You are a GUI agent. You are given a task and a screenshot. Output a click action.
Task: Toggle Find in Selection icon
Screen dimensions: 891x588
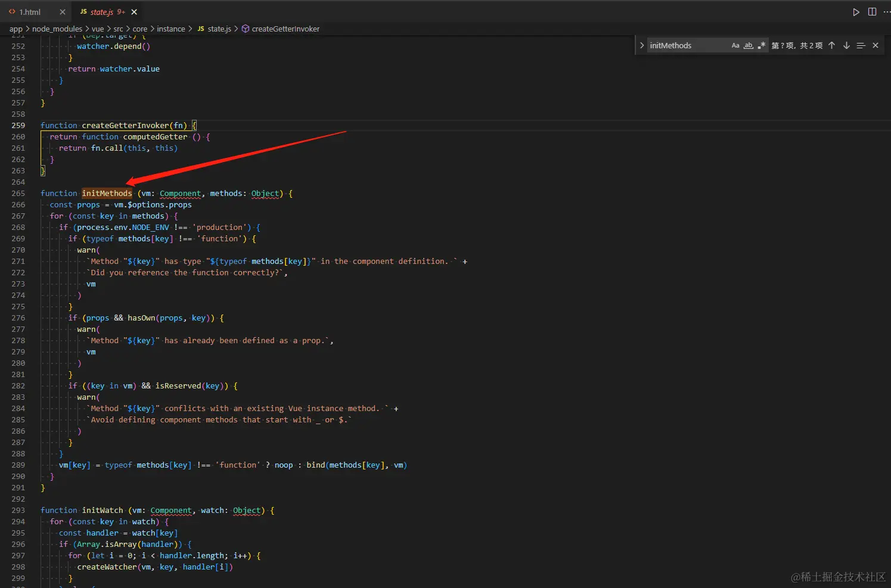point(861,45)
